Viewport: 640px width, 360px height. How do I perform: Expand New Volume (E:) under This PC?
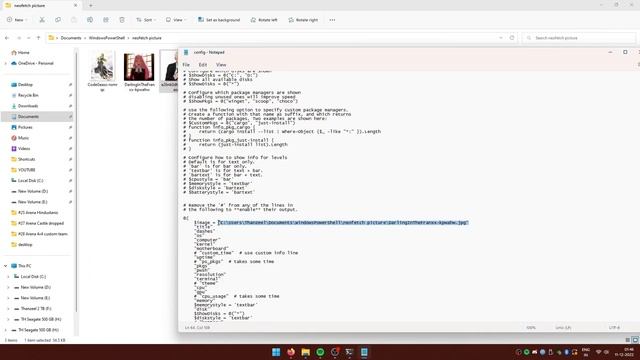tap(8, 298)
